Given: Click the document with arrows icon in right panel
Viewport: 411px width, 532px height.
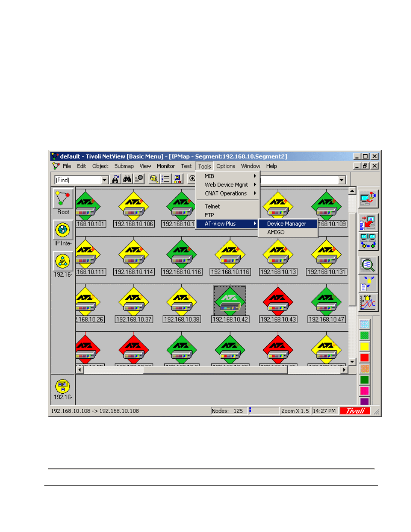Looking at the screenshot, I should pyautogui.click(x=368, y=284).
